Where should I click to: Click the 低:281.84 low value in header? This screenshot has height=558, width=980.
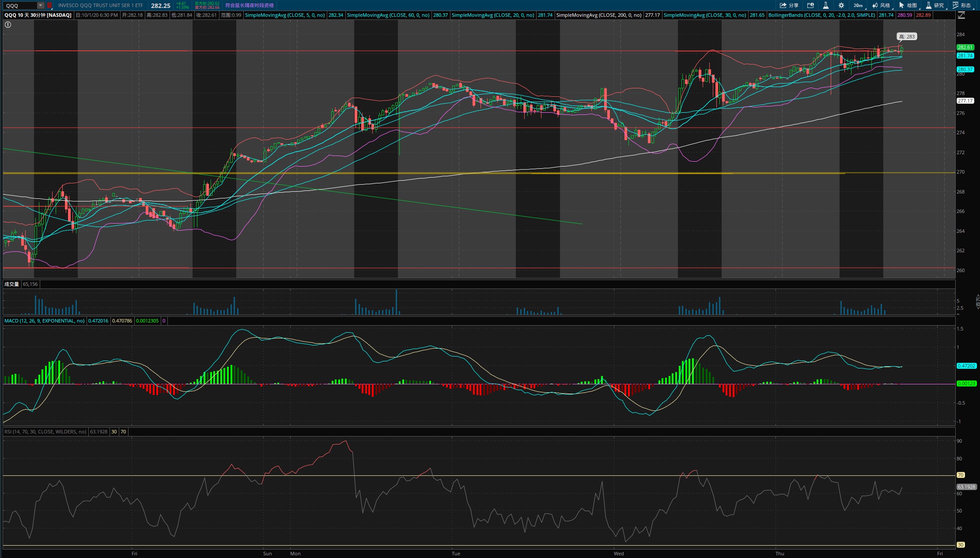(x=182, y=15)
